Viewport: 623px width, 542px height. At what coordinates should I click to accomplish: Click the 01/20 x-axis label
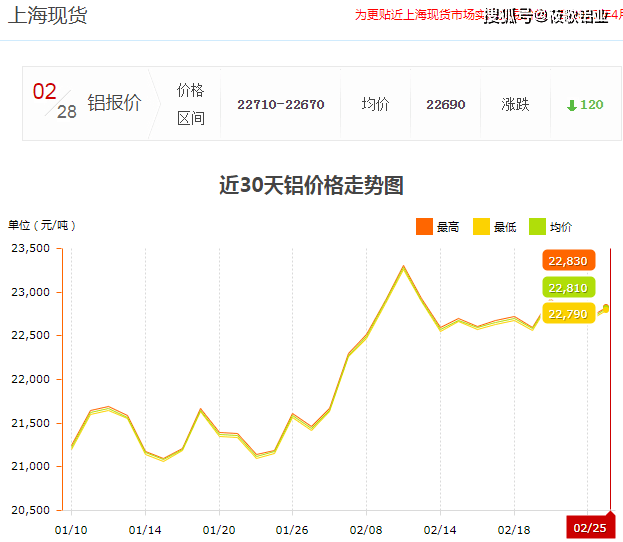(219, 530)
